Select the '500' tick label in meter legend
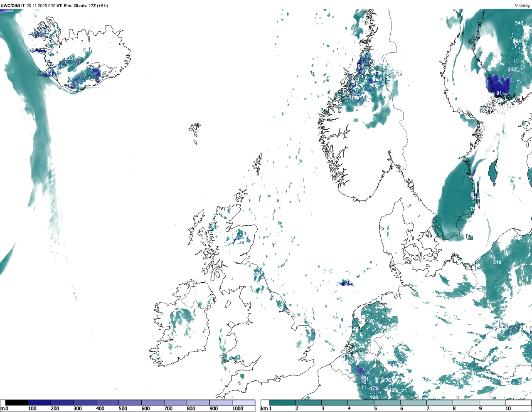Image resolution: width=532 pixels, height=412 pixels. tap(123, 409)
